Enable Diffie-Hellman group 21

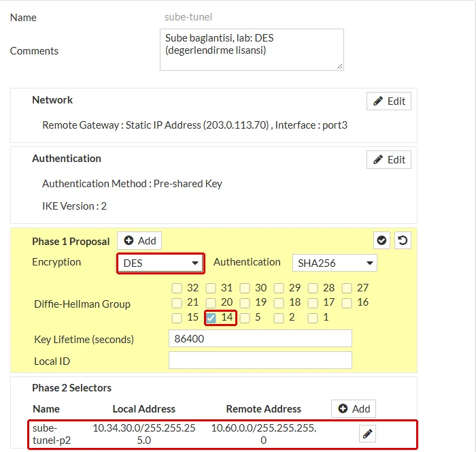(x=177, y=303)
